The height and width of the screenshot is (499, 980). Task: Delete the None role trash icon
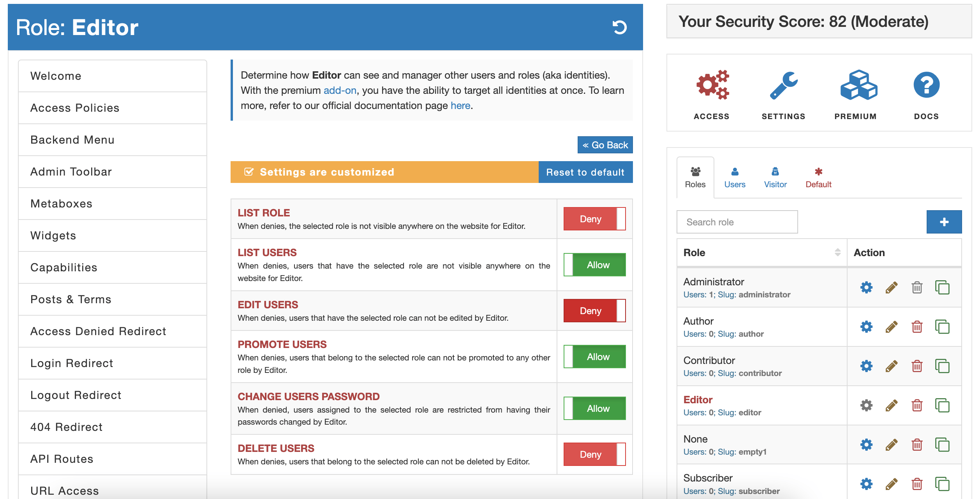917,445
